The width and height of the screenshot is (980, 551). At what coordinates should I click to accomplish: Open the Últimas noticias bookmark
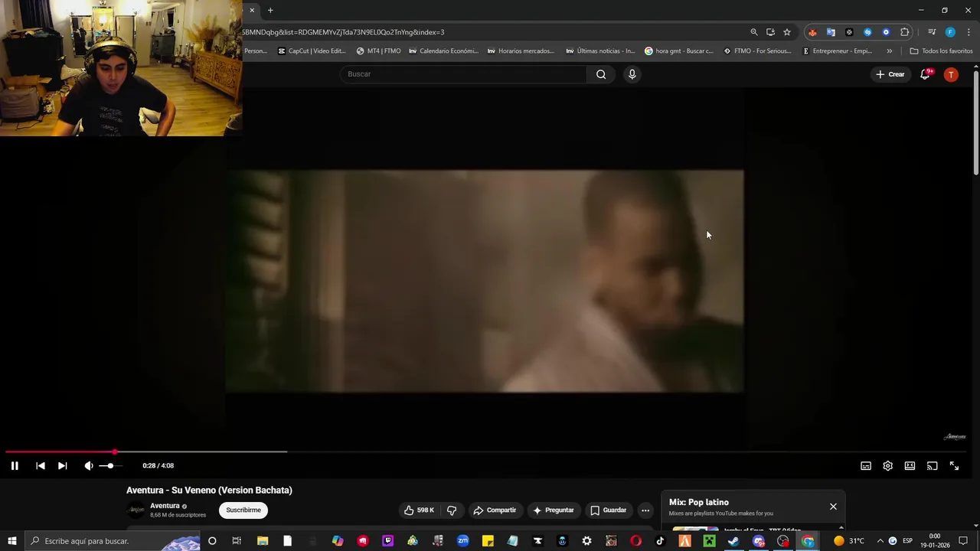tap(601, 51)
